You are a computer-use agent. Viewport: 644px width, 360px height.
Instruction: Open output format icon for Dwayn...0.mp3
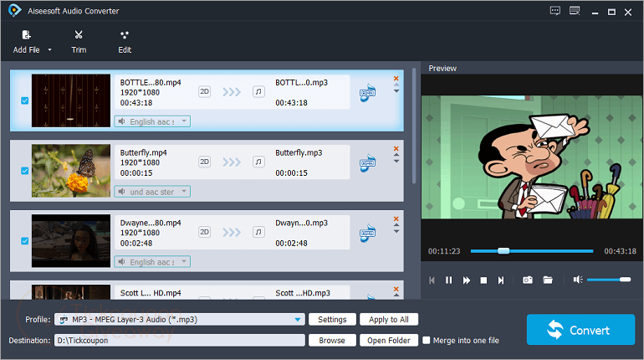tap(368, 234)
